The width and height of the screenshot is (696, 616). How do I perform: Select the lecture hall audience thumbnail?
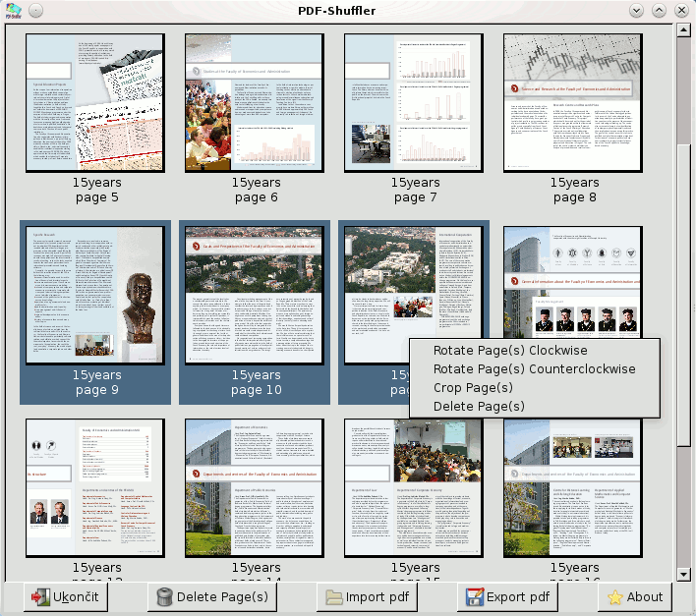click(x=414, y=488)
